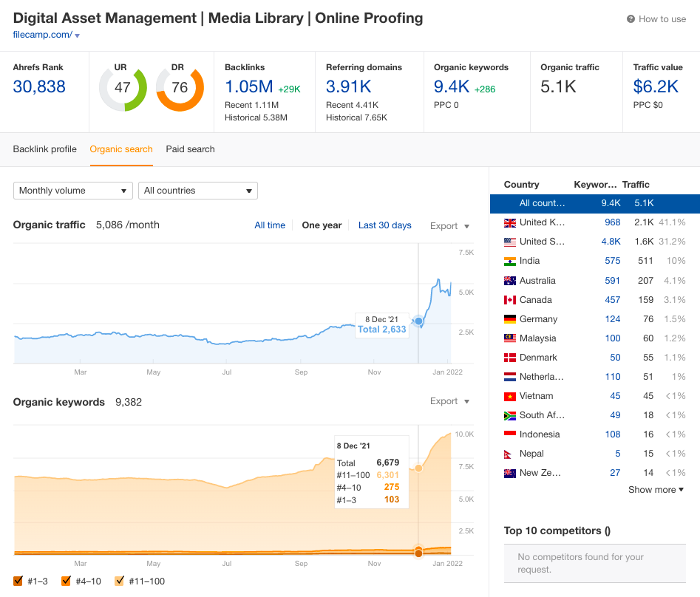Switch to the Paid search tab
The height and width of the screenshot is (597, 700).
click(190, 149)
